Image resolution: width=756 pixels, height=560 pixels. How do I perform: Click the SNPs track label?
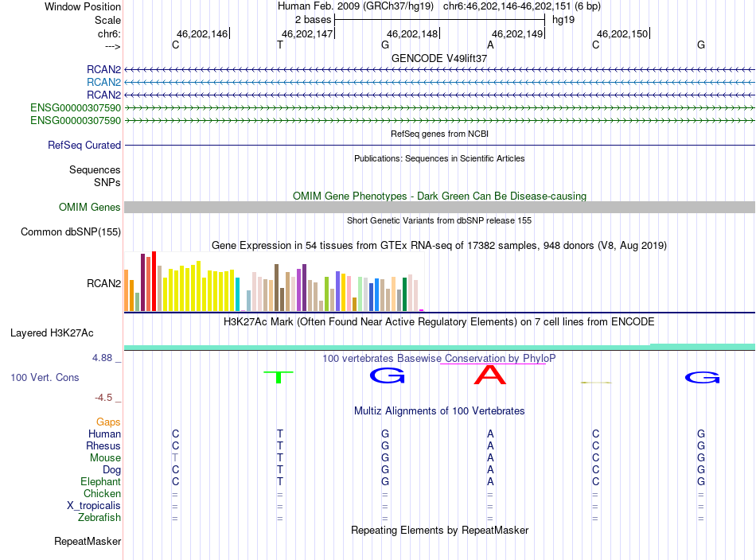pos(107,182)
